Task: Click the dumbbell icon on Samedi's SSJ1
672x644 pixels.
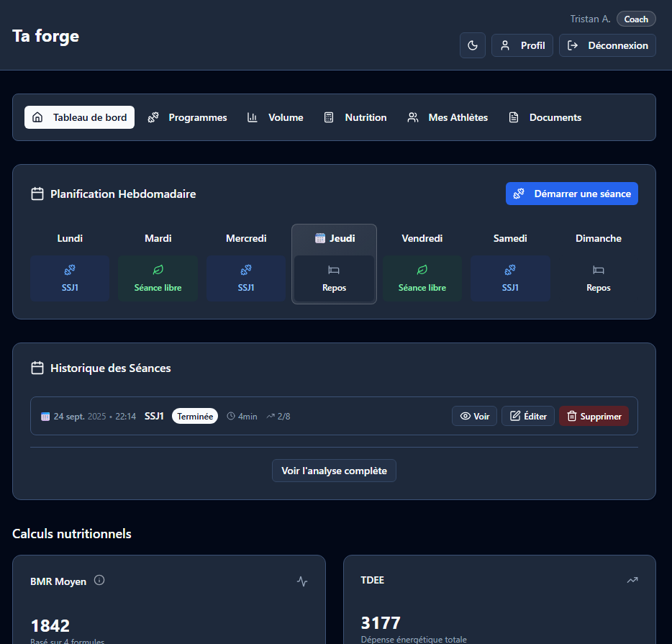Action: pos(510,270)
